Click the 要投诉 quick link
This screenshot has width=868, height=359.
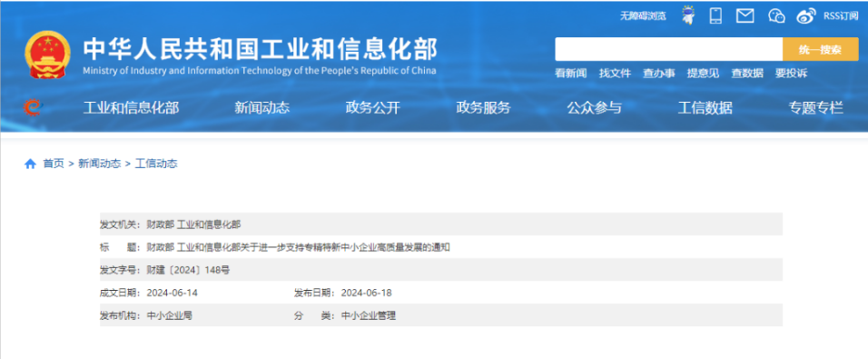(x=791, y=73)
